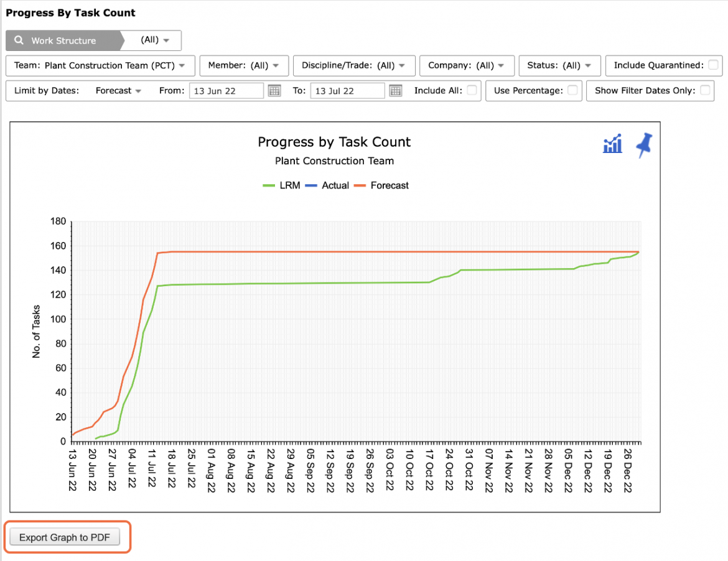Click the Work Structure search icon
728x561 pixels.
[x=19, y=40]
